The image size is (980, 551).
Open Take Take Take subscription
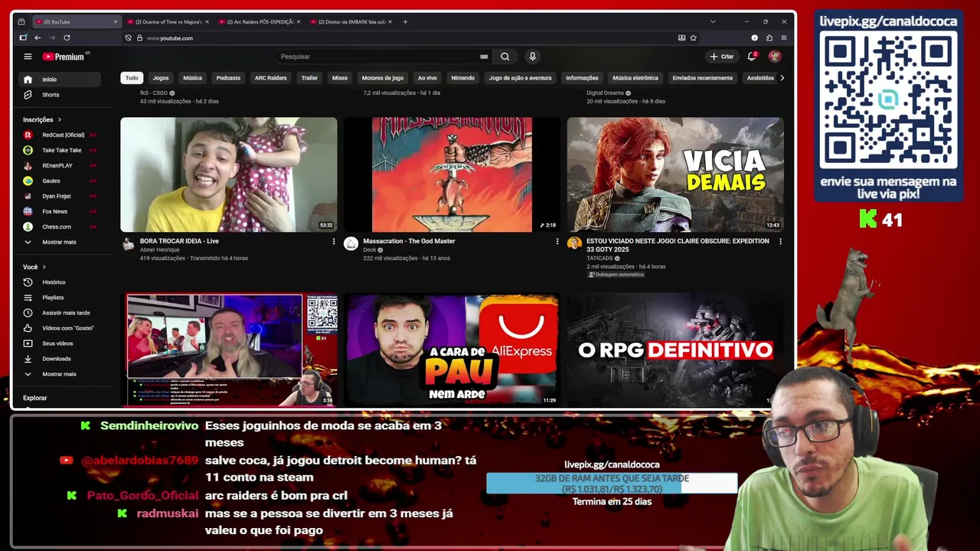[60, 150]
